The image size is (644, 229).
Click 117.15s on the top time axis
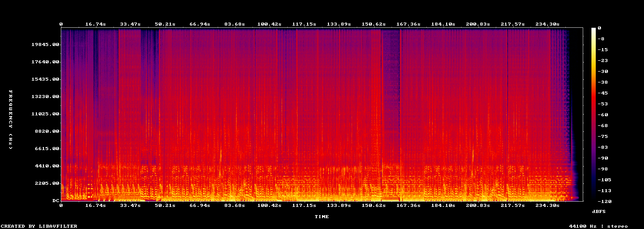coord(304,24)
